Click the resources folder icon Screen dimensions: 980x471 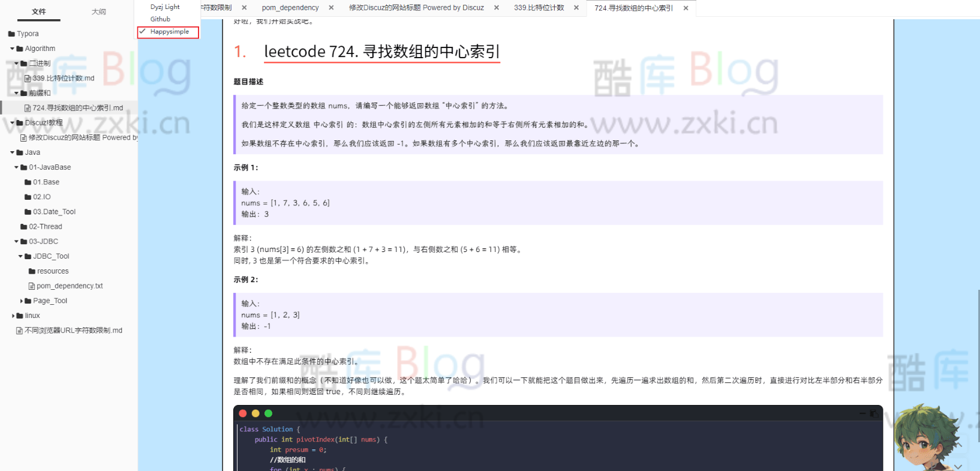pos(32,271)
